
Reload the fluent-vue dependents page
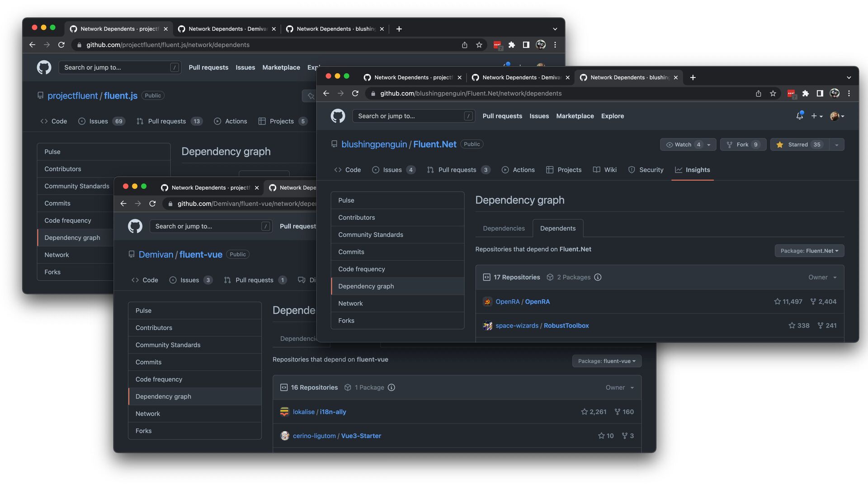(152, 204)
